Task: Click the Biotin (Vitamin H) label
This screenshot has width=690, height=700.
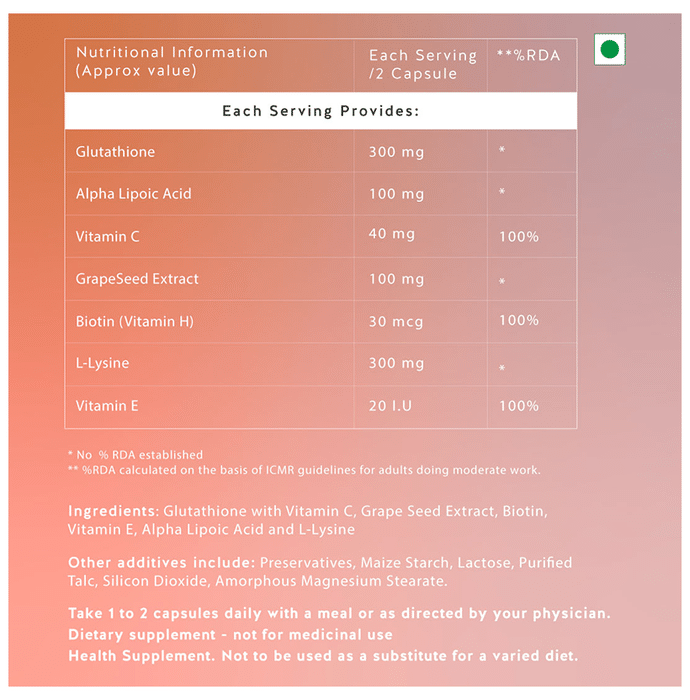Action: point(135,321)
